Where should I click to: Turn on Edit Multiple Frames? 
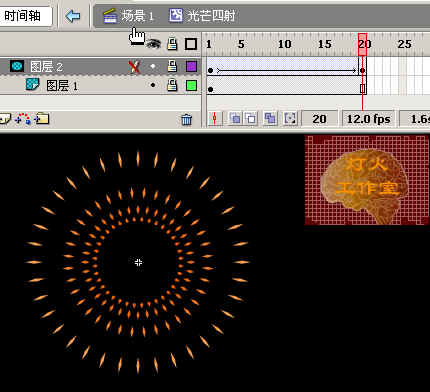click(x=270, y=119)
